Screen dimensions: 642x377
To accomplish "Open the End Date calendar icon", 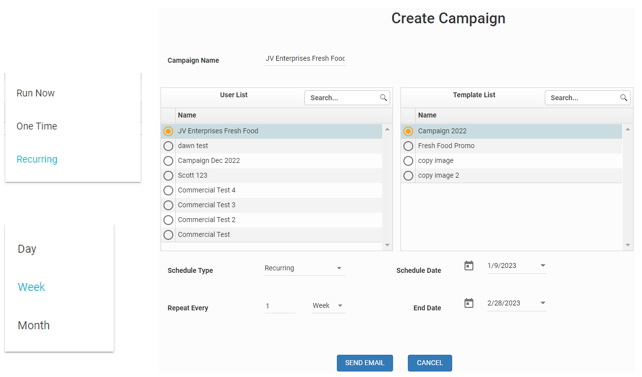I will pyautogui.click(x=469, y=303).
